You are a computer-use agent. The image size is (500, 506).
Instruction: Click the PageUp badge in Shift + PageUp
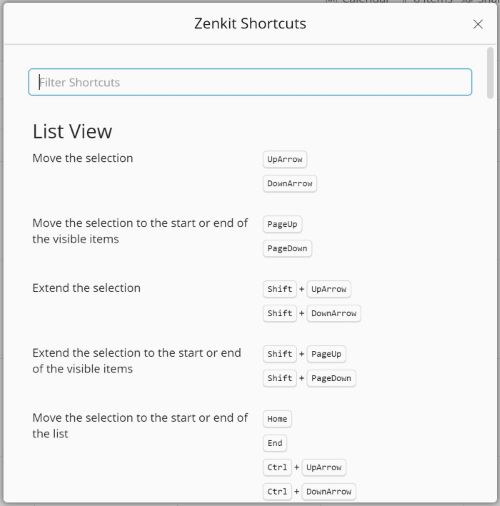(x=326, y=354)
